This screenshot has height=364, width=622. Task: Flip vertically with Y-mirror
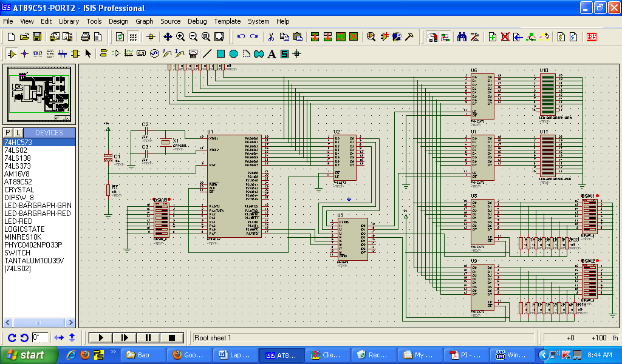coord(72,337)
